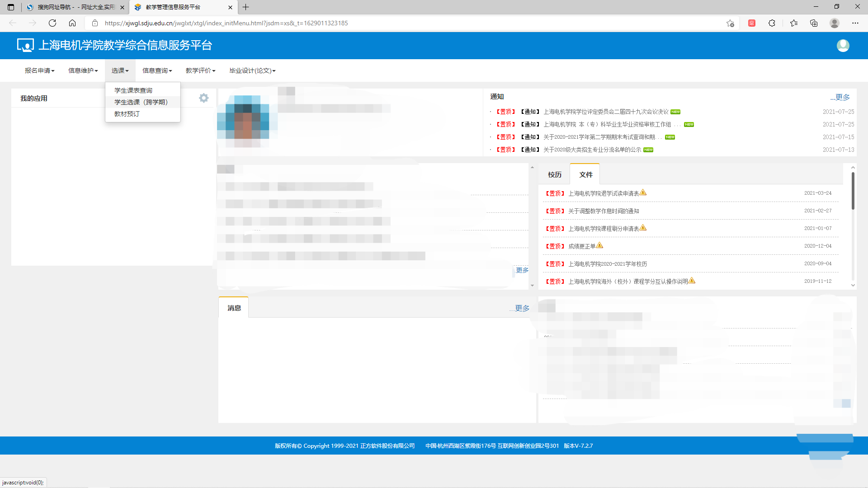Open the 教学评价 dropdown menu
This screenshot has width=868, height=488.
pyautogui.click(x=200, y=70)
